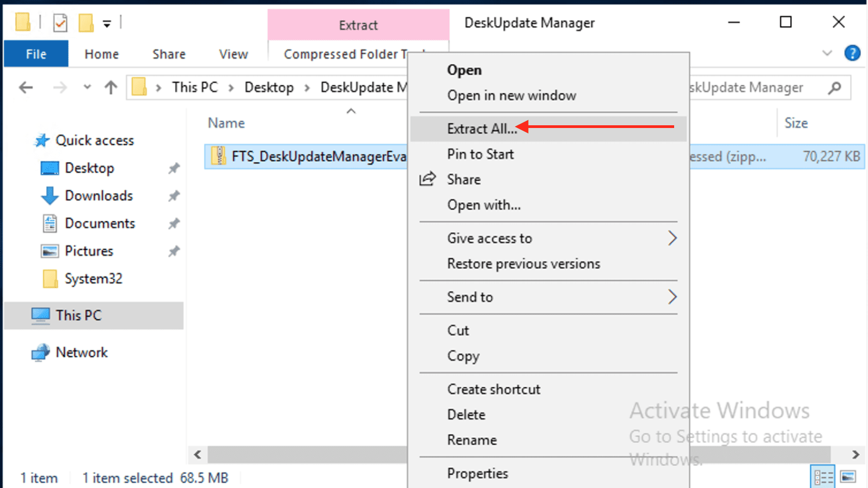Choose Extract All from context menu
This screenshot has height=488, width=868.
pos(482,129)
